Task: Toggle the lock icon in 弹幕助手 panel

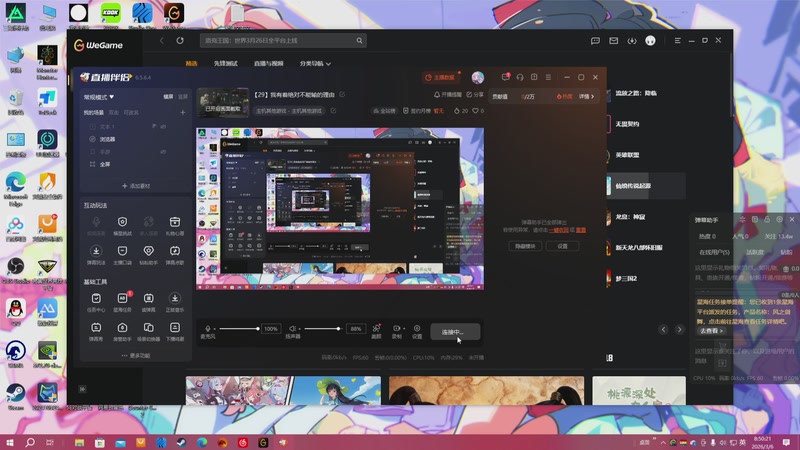Action: pyautogui.click(x=767, y=219)
